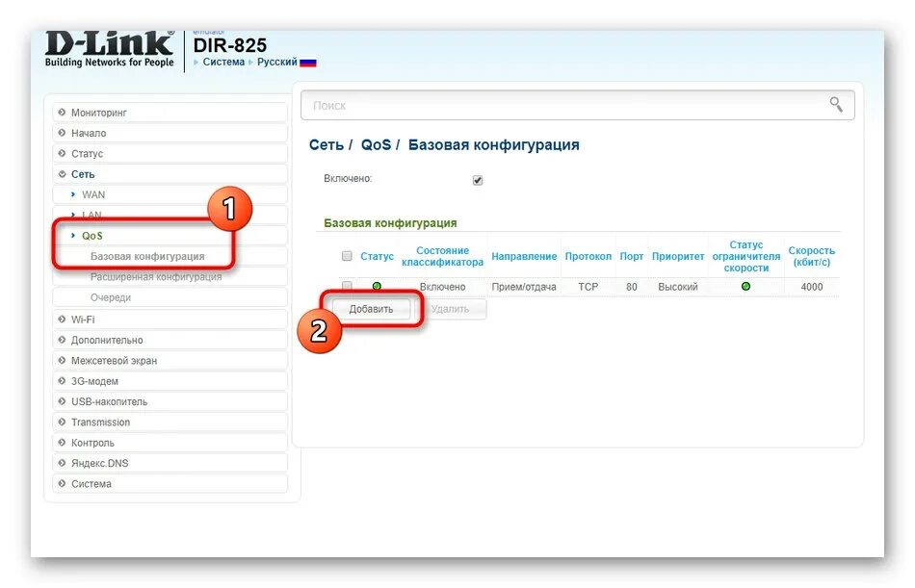
Task: Open the QoS submenu item
Action: pos(170,236)
